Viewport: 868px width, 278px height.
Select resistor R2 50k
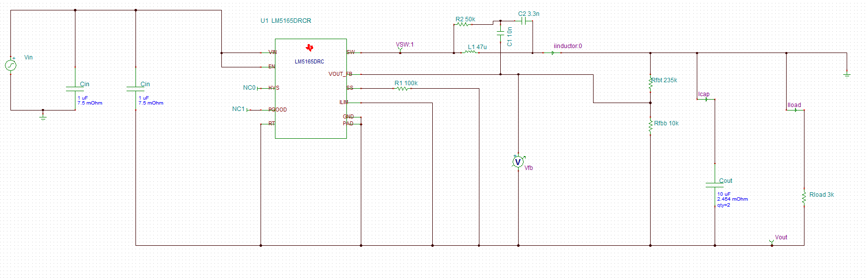(x=463, y=24)
